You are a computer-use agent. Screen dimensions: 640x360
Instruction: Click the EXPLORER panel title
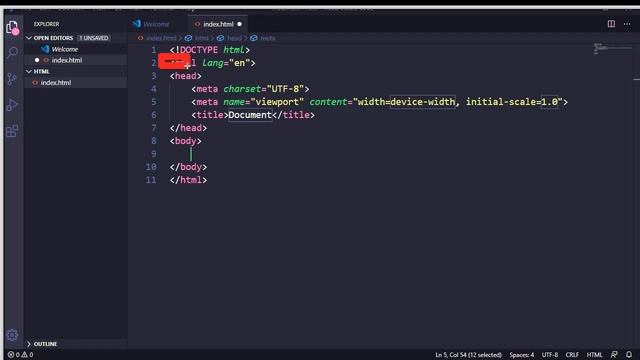[47, 24]
